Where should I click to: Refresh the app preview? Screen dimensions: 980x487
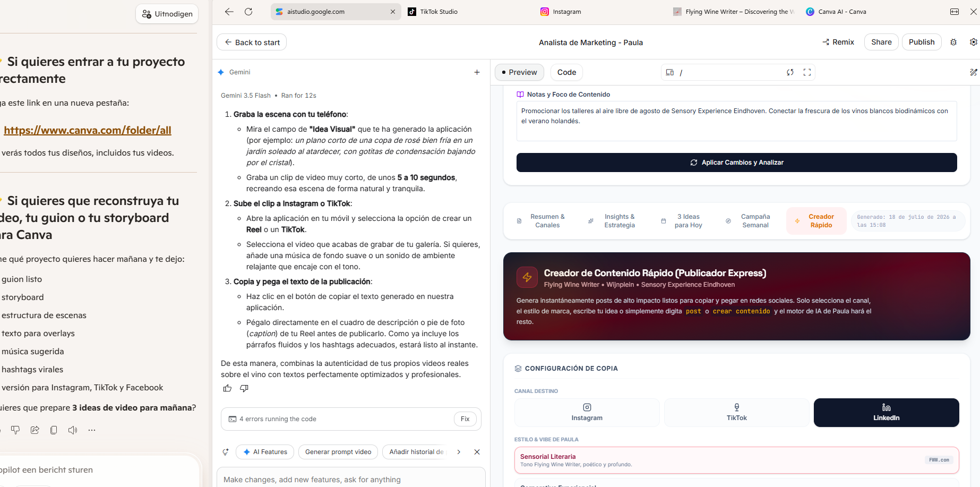[x=790, y=72]
